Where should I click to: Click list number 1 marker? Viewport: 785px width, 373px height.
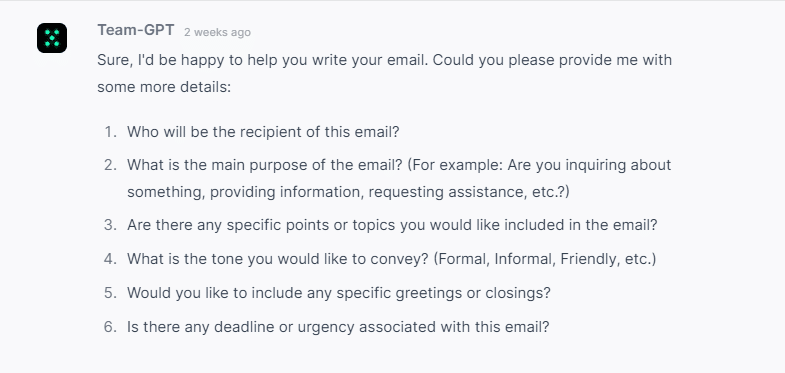(x=111, y=132)
